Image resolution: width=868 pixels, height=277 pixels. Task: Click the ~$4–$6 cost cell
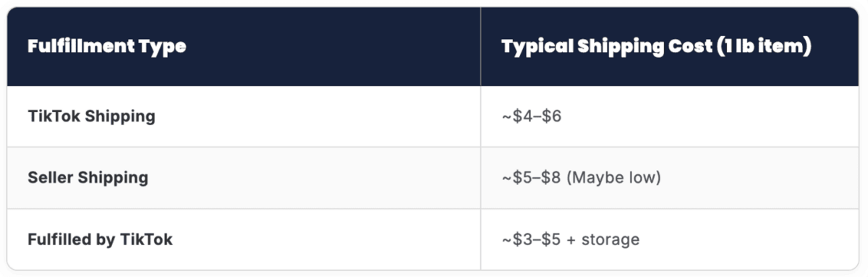tap(532, 116)
